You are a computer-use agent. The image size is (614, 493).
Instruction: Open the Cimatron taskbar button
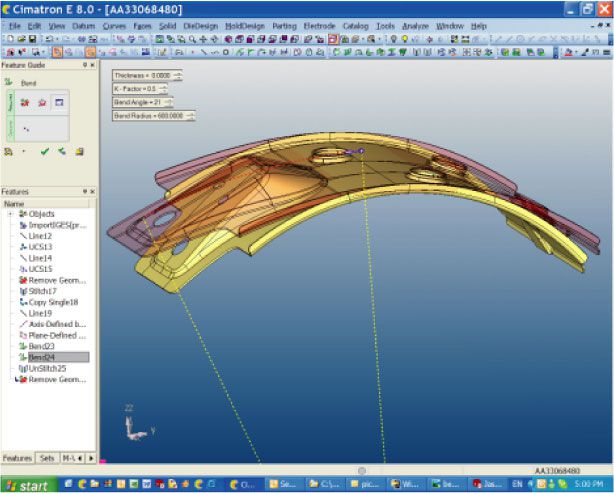point(244,485)
